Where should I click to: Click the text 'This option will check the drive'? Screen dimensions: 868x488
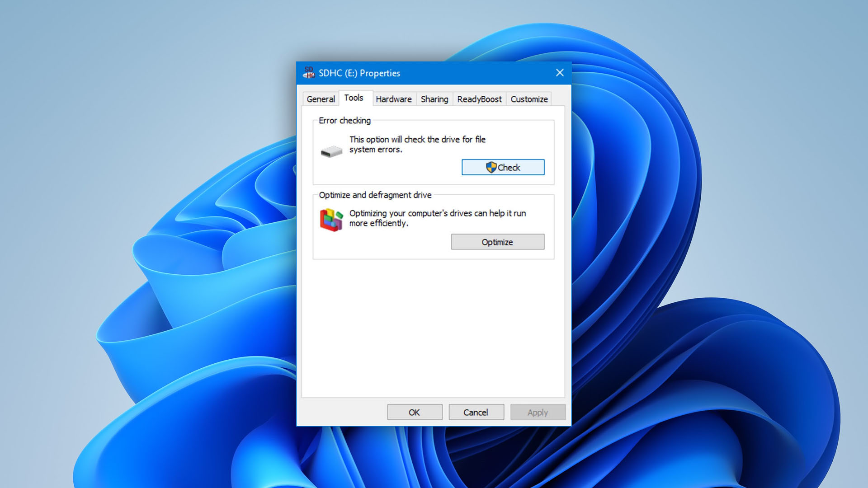(405, 139)
